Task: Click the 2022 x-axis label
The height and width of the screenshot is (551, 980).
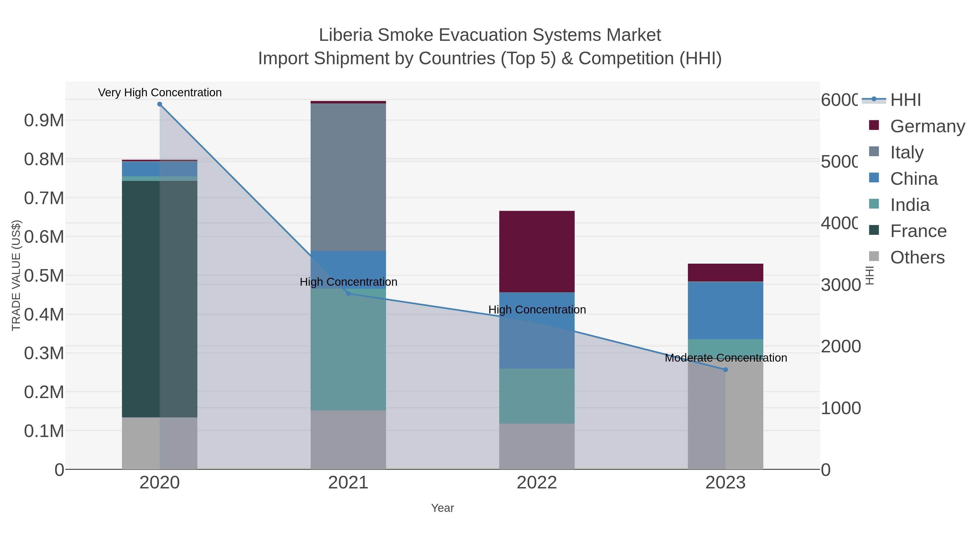Action: pos(537,482)
